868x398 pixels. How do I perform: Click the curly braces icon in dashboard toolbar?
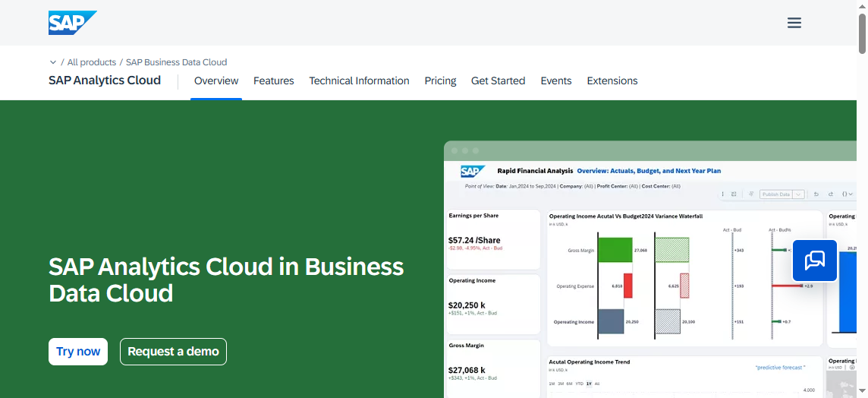847,194
